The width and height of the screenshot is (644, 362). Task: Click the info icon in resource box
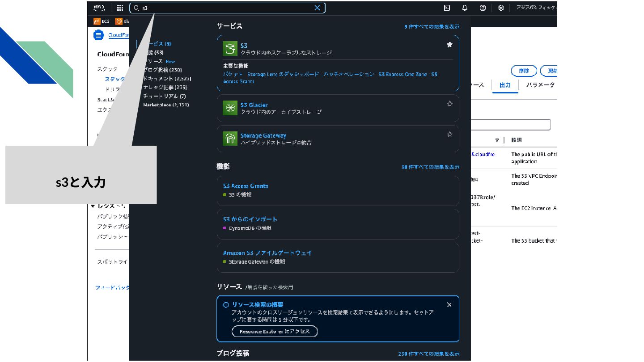226,305
